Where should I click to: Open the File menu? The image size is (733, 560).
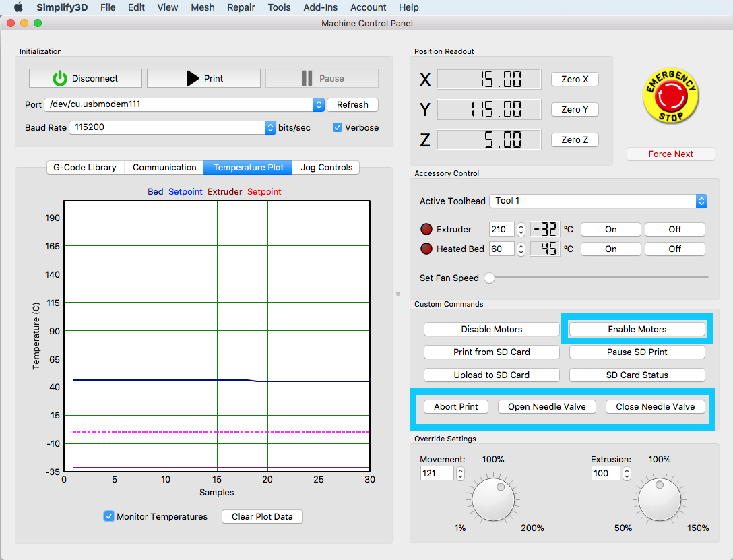pos(108,7)
